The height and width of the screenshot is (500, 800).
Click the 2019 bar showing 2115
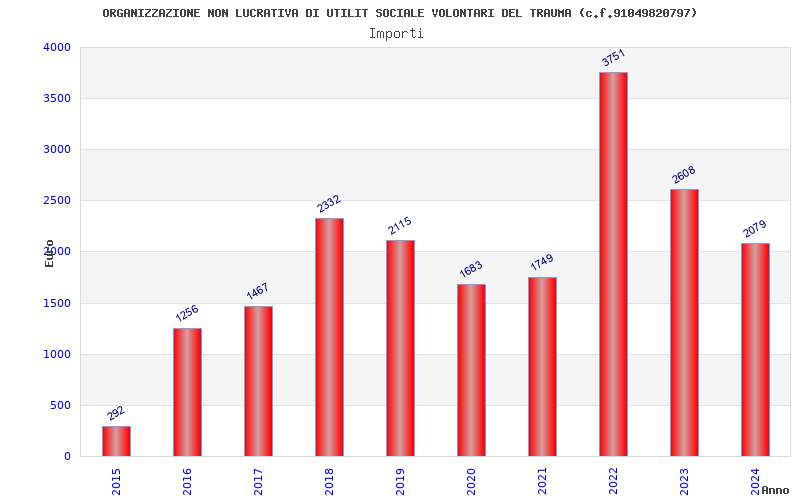tap(400, 348)
